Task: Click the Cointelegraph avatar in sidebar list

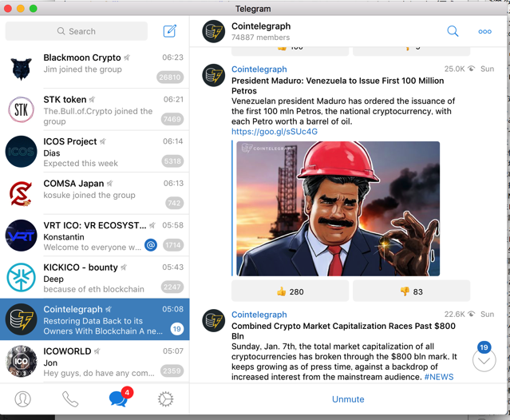Action: point(21,319)
